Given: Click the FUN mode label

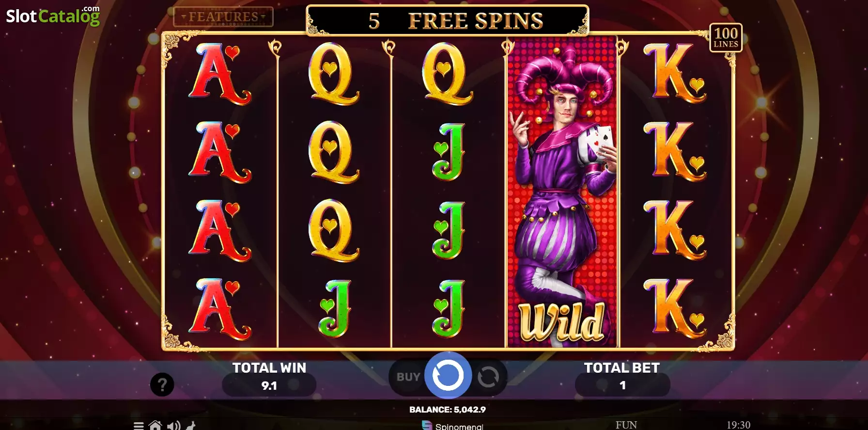Looking at the screenshot, I should (626, 425).
